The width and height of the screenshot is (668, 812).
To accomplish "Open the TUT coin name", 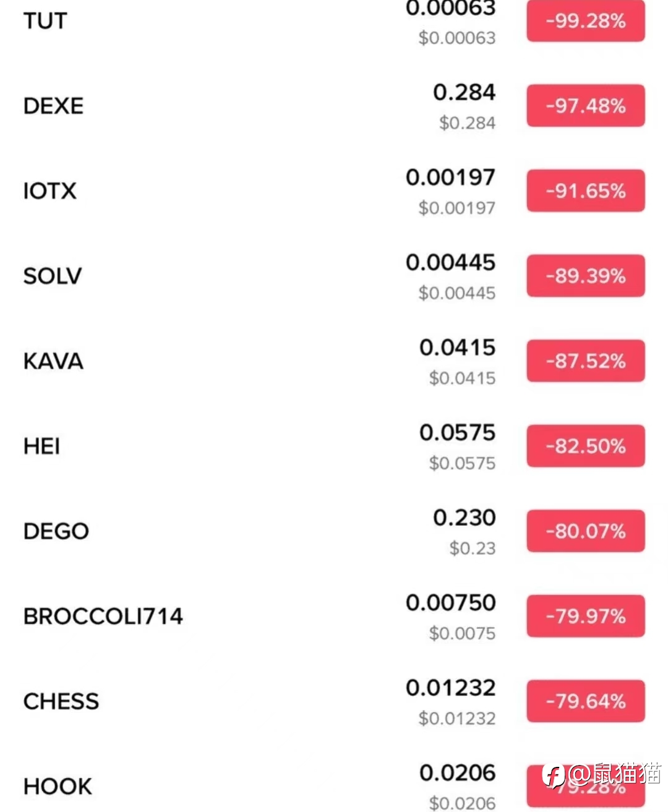I will pyautogui.click(x=45, y=21).
